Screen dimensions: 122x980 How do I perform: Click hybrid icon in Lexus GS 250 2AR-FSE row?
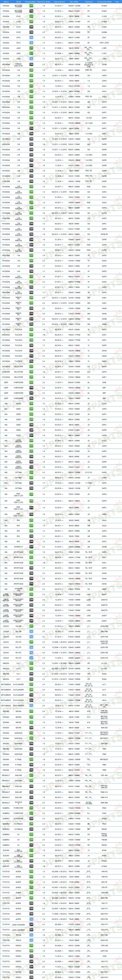31,631
